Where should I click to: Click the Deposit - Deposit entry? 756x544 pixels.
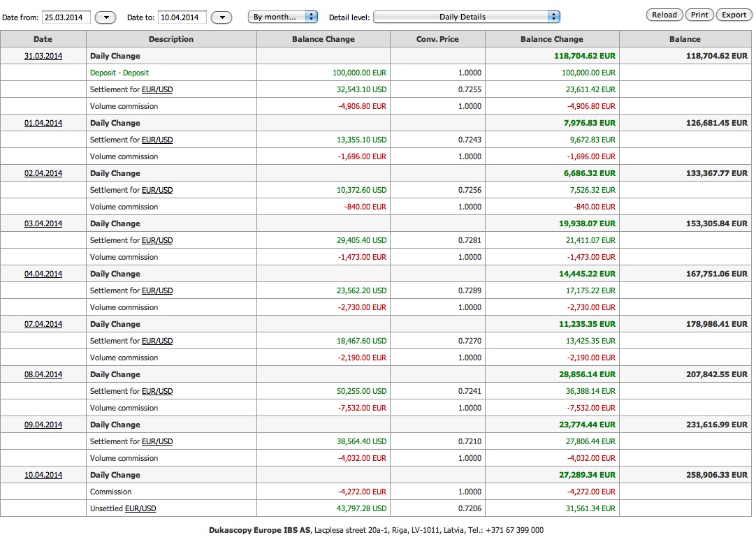(119, 73)
